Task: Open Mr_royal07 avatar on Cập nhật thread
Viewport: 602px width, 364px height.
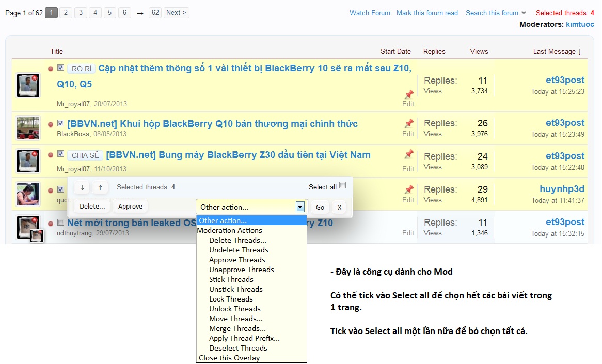Action: [28, 85]
